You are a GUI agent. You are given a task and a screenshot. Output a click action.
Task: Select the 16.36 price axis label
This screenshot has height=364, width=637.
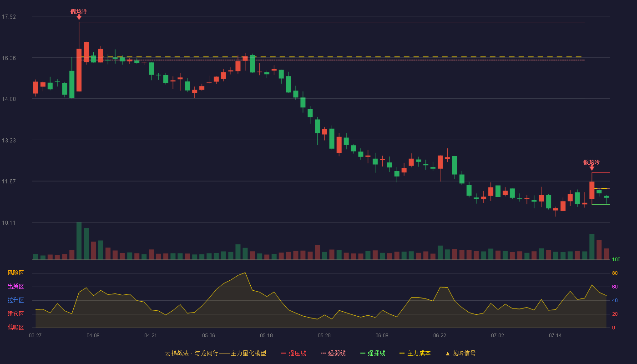tap(9, 58)
